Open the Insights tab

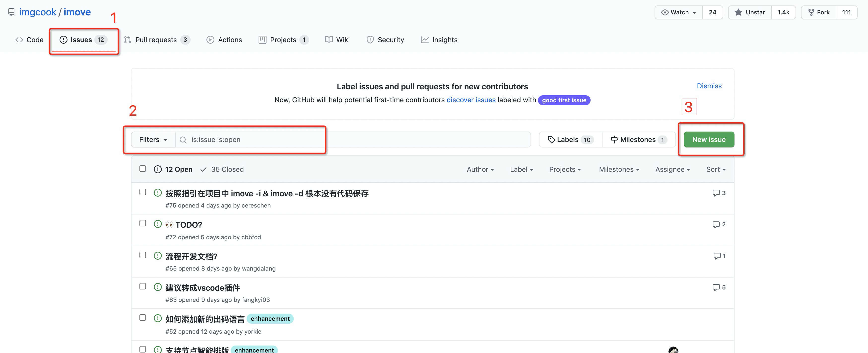[x=439, y=40]
